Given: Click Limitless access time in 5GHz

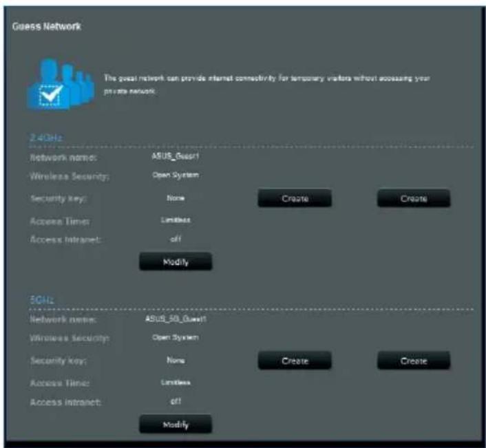Looking at the screenshot, I should [176, 383].
